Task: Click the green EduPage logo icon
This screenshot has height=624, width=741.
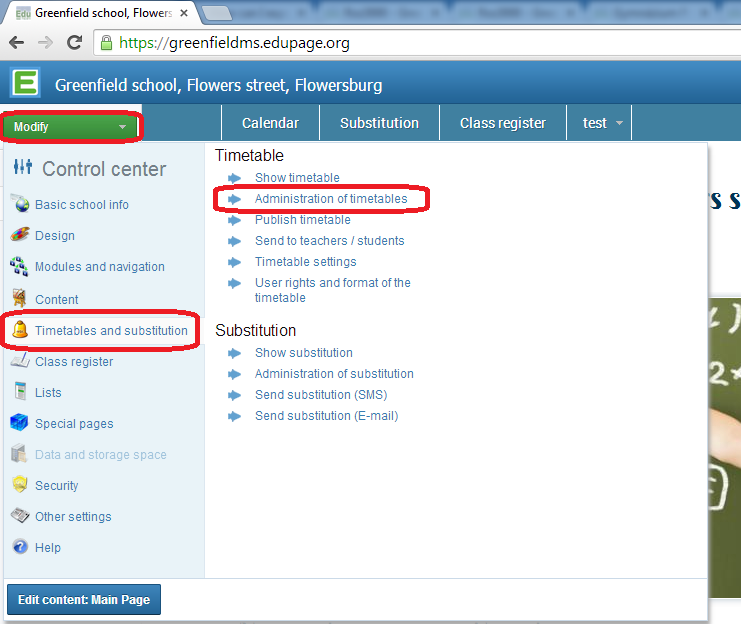Action: click(x=24, y=84)
